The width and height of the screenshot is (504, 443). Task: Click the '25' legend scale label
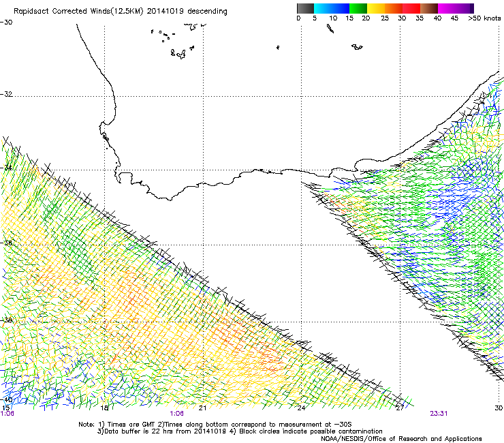coord(385,18)
